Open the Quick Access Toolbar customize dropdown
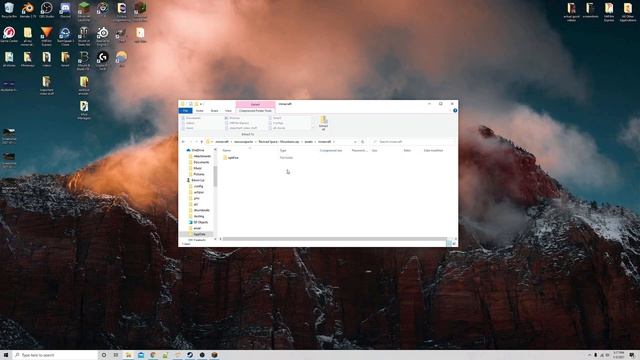The height and width of the screenshot is (360, 640). click(x=201, y=104)
